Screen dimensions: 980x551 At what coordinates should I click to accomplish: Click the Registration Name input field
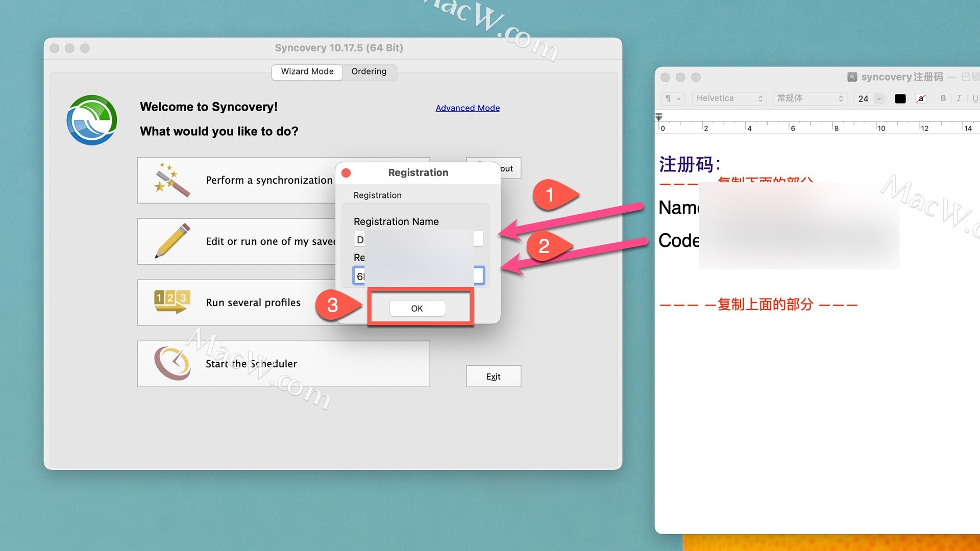tap(419, 239)
